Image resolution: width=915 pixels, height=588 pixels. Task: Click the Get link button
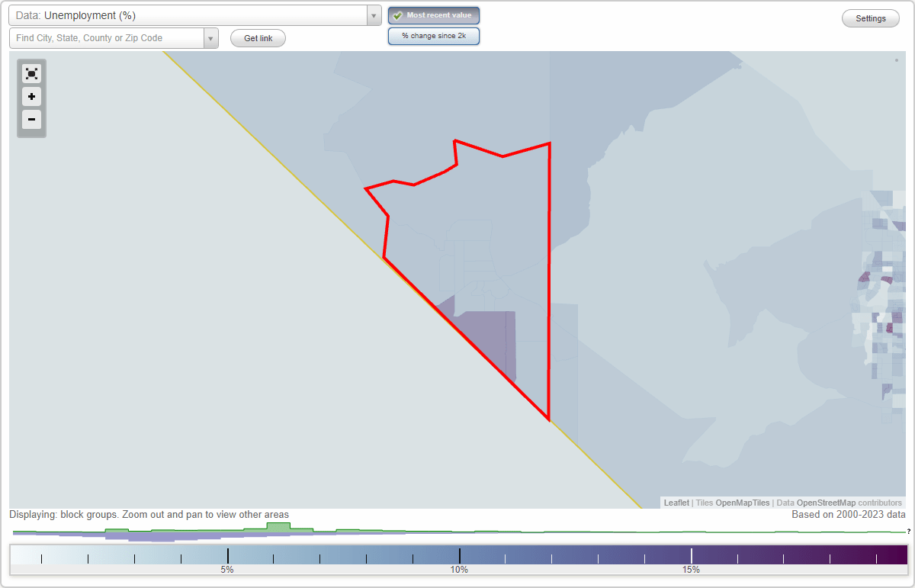click(x=258, y=38)
